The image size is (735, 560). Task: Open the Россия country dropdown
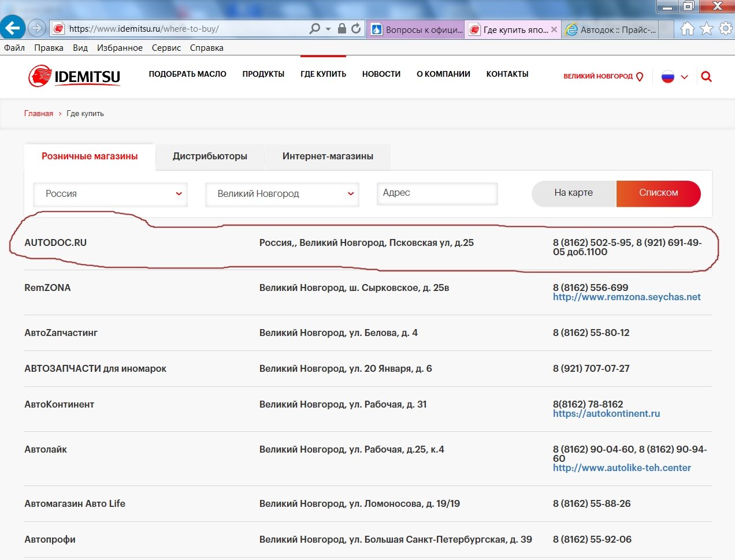point(110,194)
